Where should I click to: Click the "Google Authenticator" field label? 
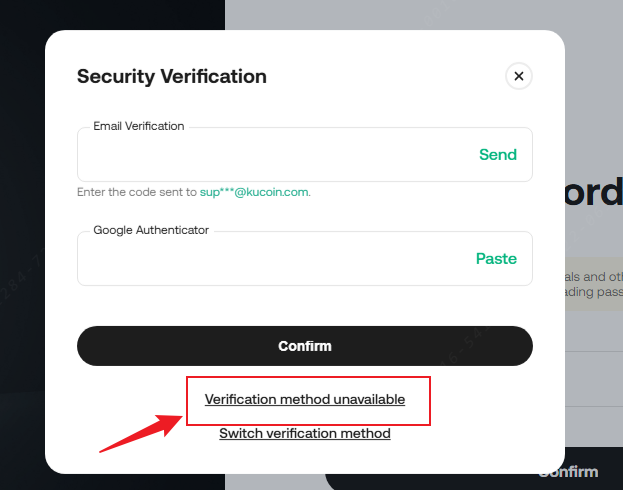[x=151, y=230]
